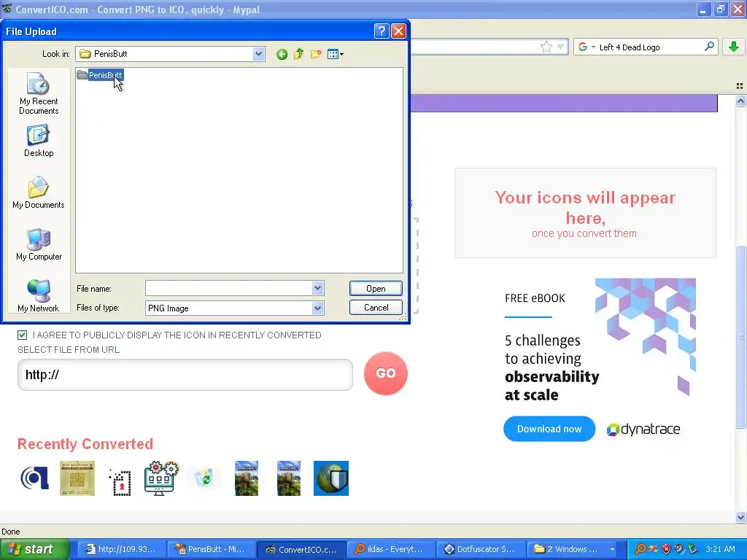This screenshot has height=560, width=747.
Task: Jump to Desktop in places bar
Action: (39, 141)
